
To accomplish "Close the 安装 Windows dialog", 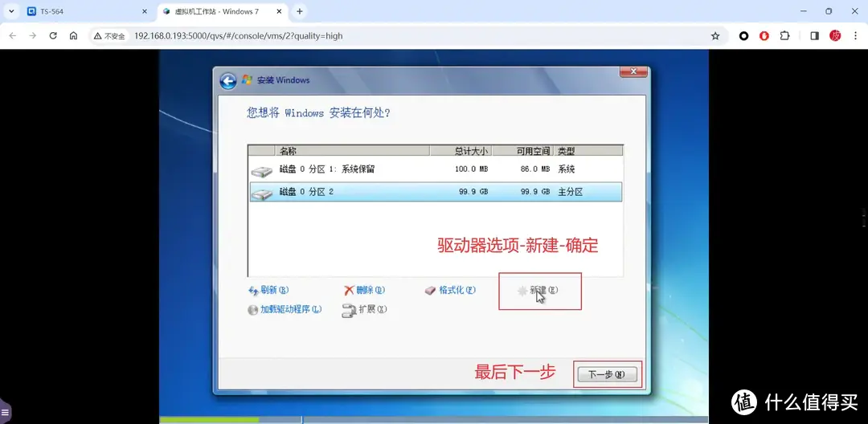I will point(634,71).
